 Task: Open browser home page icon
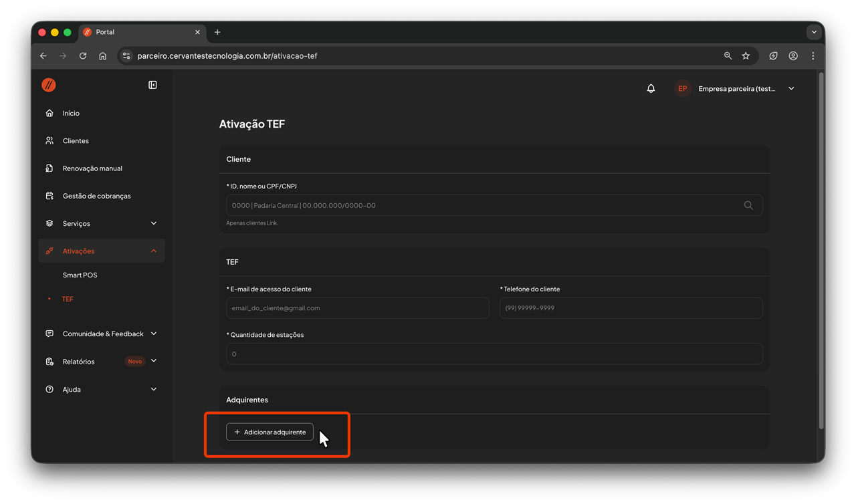[102, 56]
